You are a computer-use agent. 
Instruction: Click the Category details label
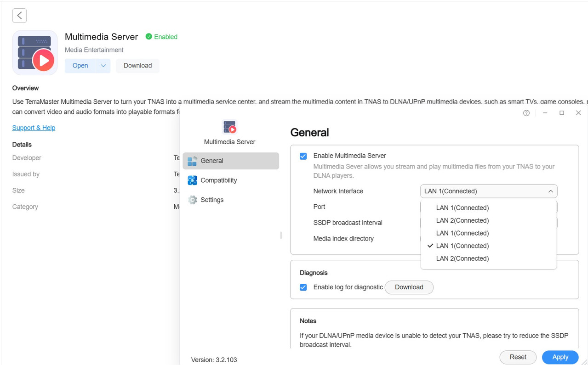point(25,207)
